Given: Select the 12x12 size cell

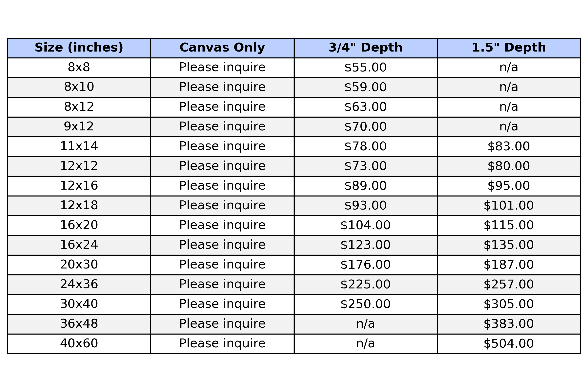Looking at the screenshot, I should pyautogui.click(x=79, y=166).
